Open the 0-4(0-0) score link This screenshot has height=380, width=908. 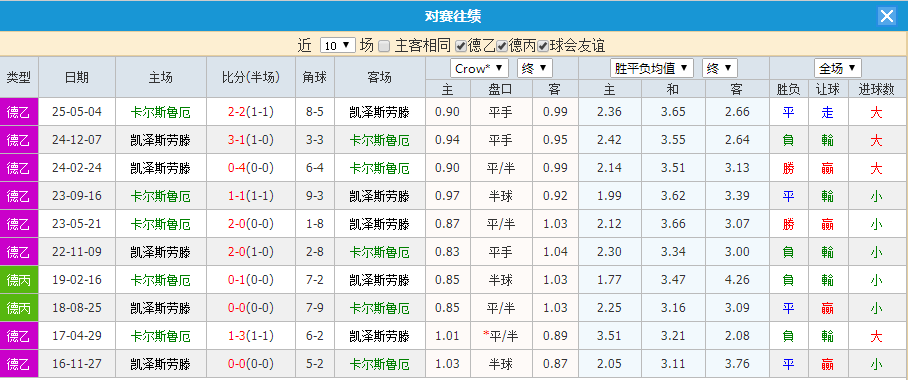[250, 168]
